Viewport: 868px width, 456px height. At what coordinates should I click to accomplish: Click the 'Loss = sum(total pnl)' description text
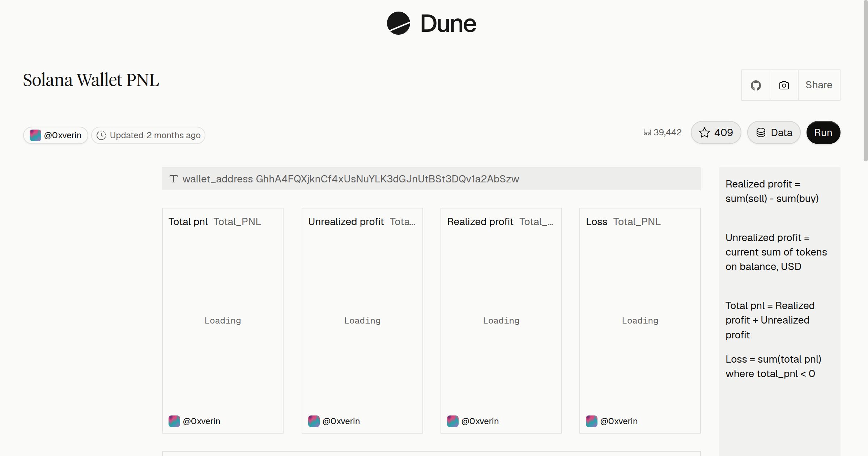[773, 366]
